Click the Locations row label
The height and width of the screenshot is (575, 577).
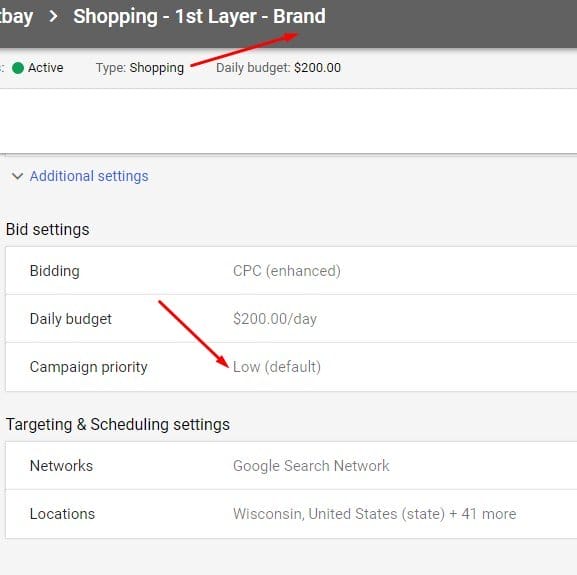tap(62, 514)
